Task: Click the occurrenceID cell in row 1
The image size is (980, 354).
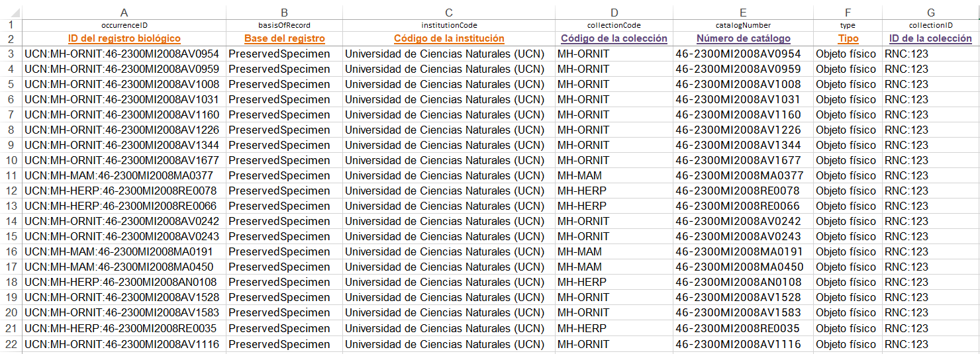Action: click(x=124, y=25)
